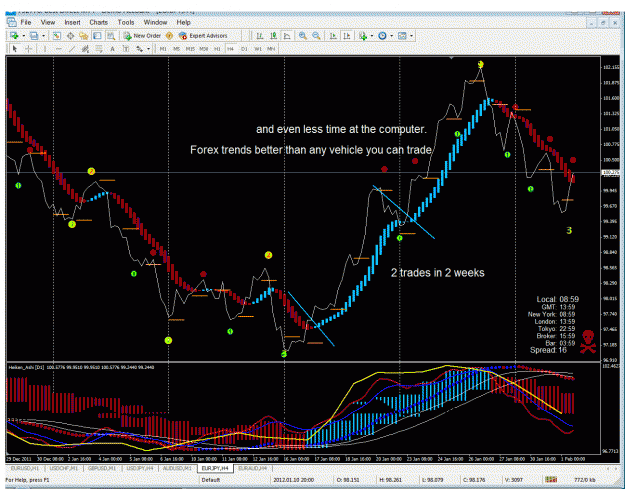
Task: Select the Text Label tool
Action: coord(126,49)
